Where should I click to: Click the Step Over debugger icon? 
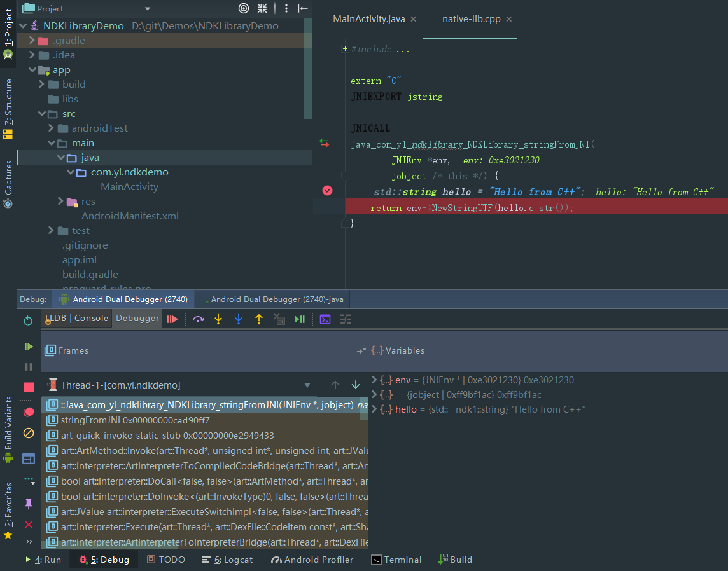click(x=198, y=319)
